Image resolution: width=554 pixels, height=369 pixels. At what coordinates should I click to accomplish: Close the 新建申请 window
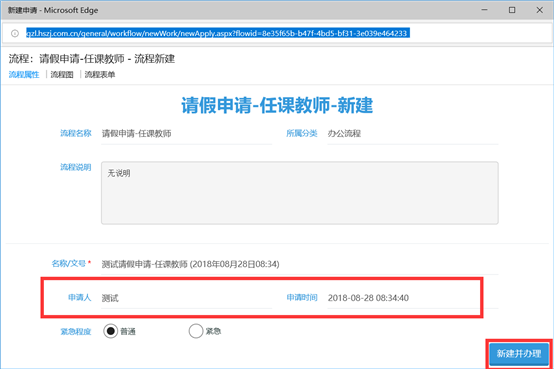[540, 10]
